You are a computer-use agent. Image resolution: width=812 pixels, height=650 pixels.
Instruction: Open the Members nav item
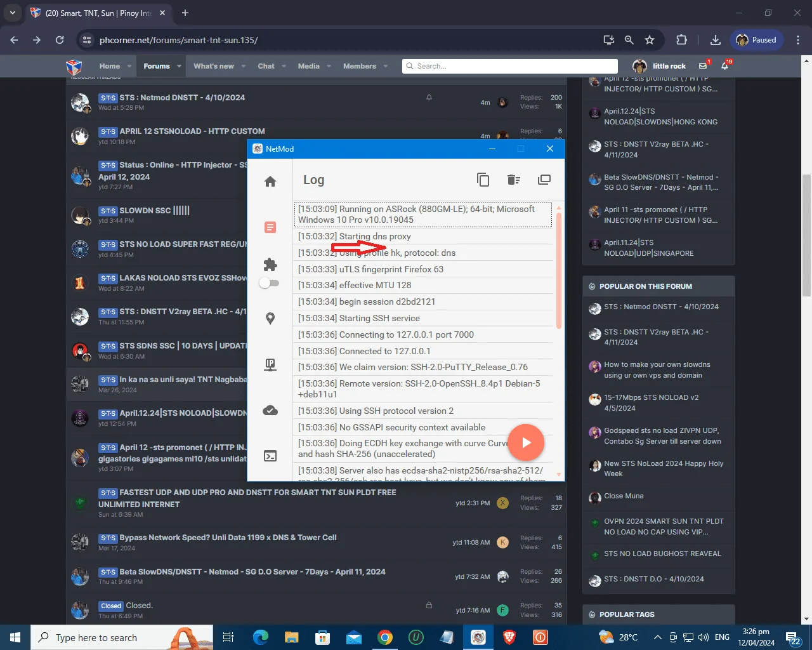click(x=360, y=66)
